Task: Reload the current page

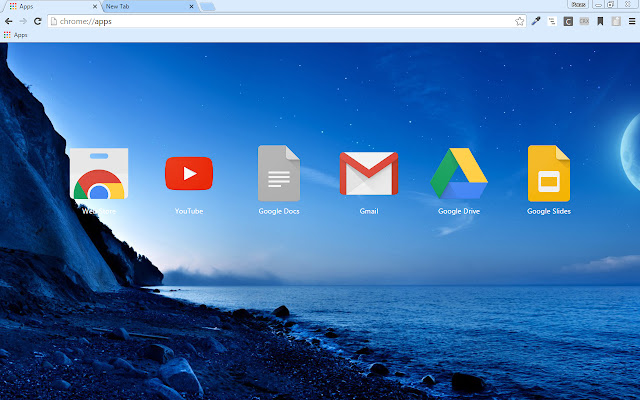Action: [x=38, y=21]
